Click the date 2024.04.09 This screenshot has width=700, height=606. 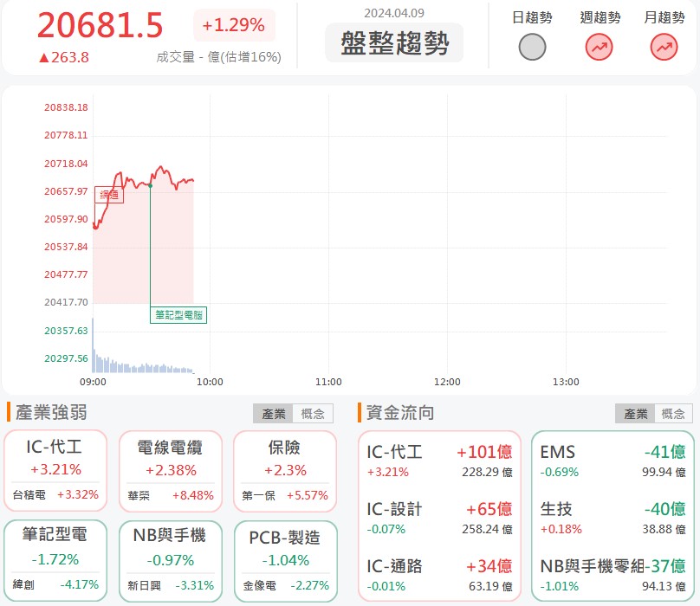394,13
